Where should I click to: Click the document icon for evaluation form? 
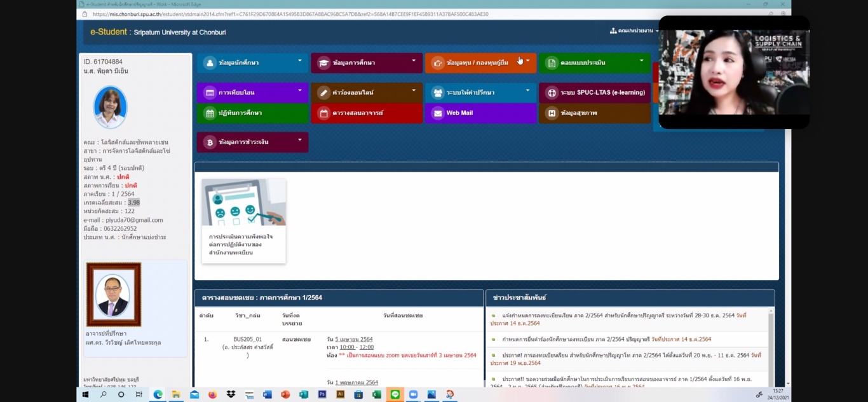[x=552, y=63]
